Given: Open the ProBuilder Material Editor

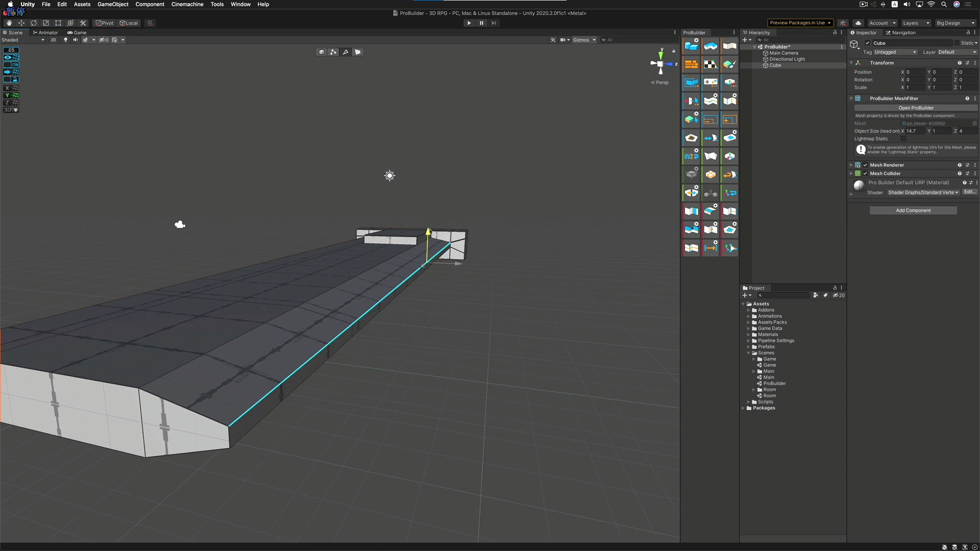Looking at the screenshot, I should [691, 64].
